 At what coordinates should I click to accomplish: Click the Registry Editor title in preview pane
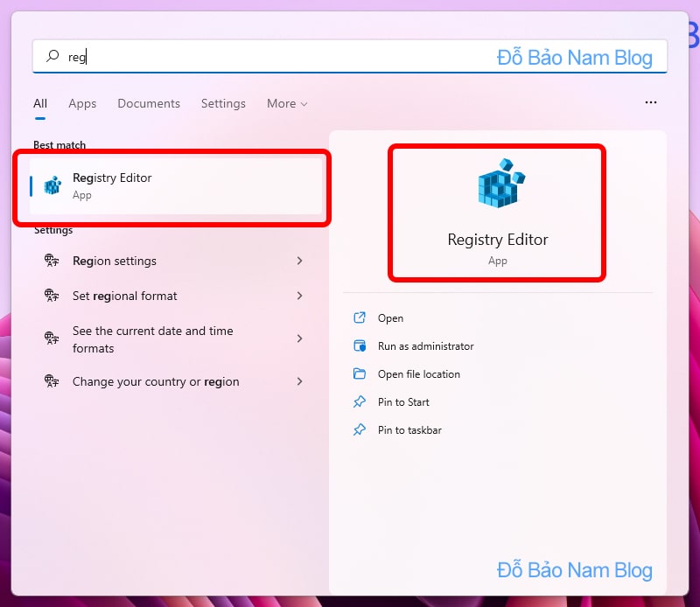497,240
